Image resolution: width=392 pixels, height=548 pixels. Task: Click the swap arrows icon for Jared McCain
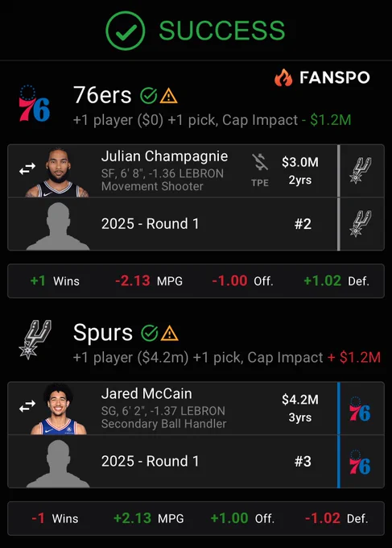[27, 406]
